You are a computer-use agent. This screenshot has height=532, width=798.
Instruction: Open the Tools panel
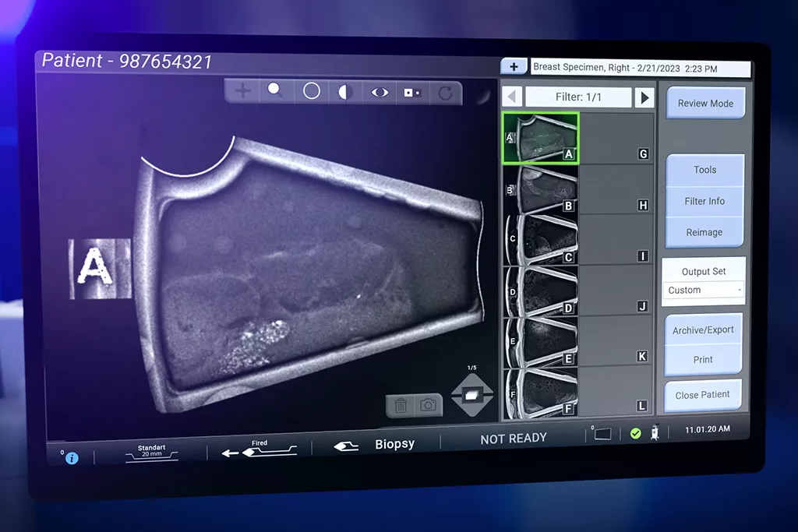pyautogui.click(x=704, y=170)
